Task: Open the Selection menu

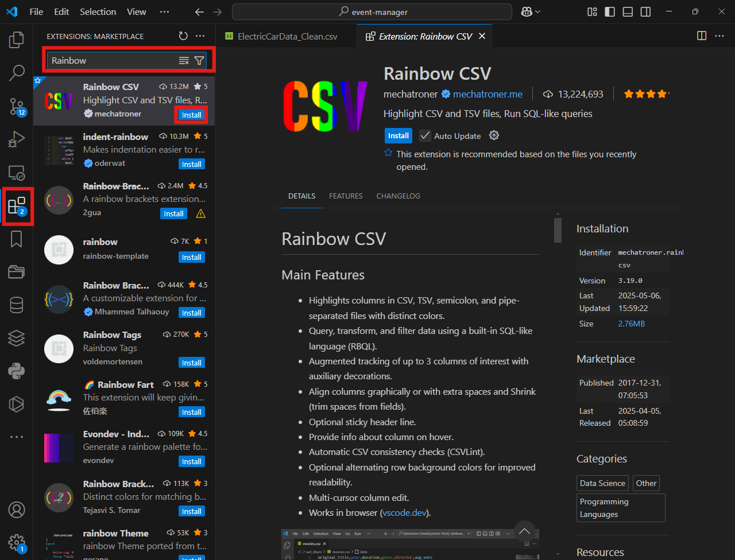Action: [x=98, y=11]
